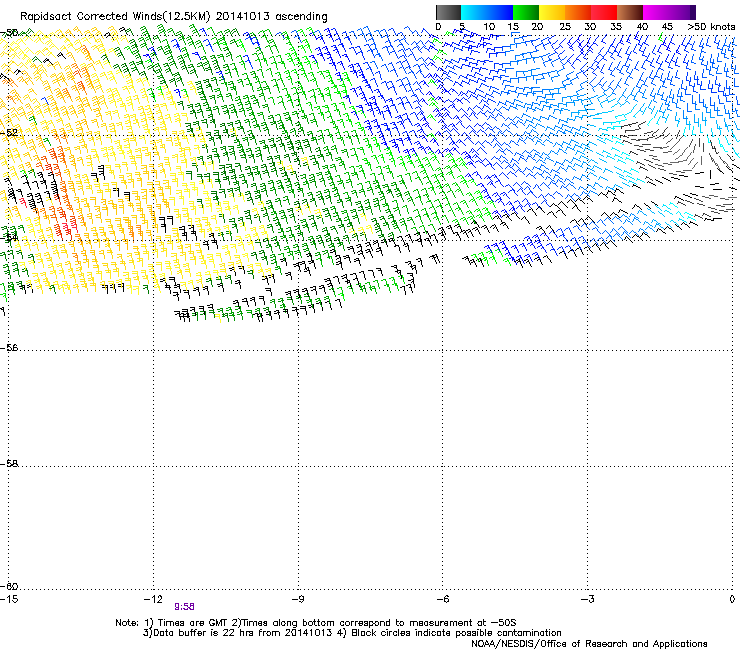Click the yellow 20-25 knots legend swatch
This screenshot has height=650, width=740.
(x=552, y=12)
